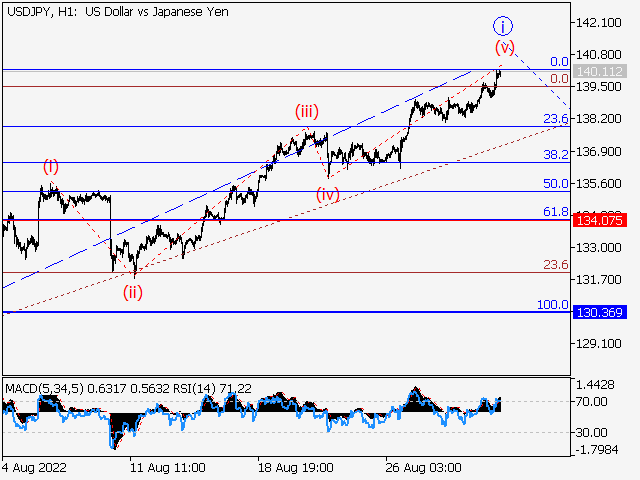Click the -1.7984 indicator scale value
This screenshot has width=640, height=480.
(597, 450)
